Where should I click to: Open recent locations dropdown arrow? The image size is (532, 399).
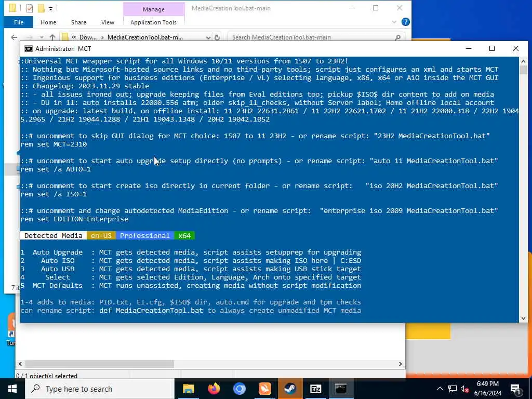42,37
